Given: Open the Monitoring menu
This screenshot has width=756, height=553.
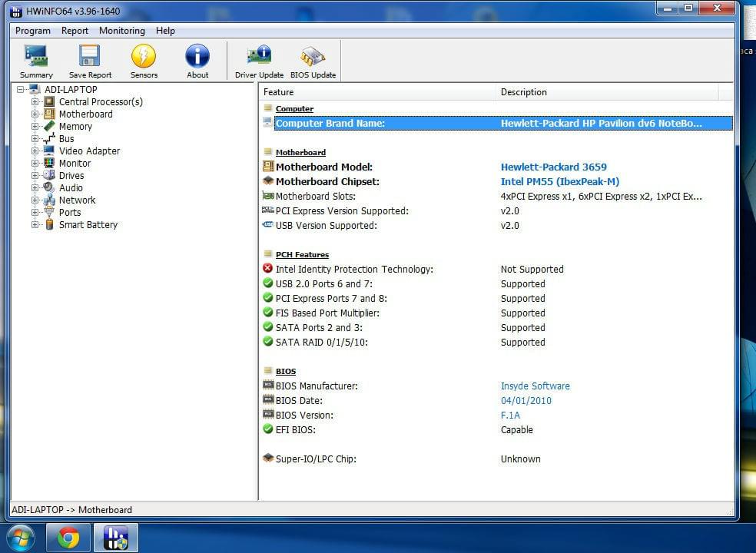Looking at the screenshot, I should pos(122,31).
